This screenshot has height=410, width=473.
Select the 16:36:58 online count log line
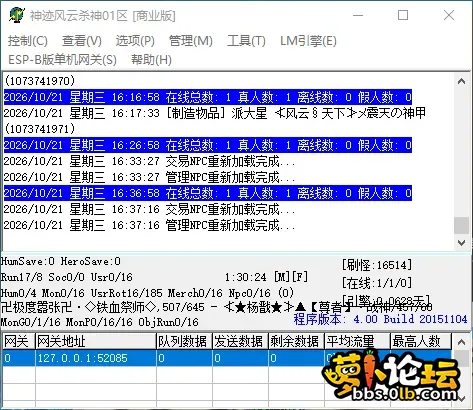click(208, 193)
